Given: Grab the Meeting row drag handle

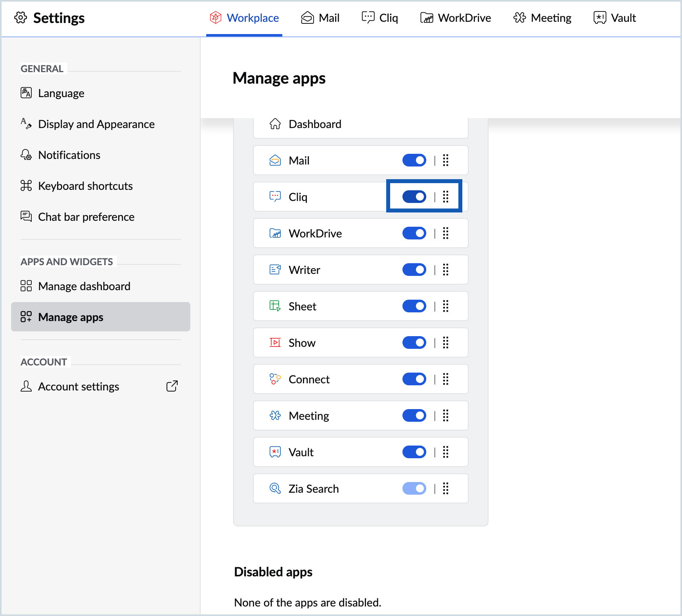Looking at the screenshot, I should [x=446, y=416].
